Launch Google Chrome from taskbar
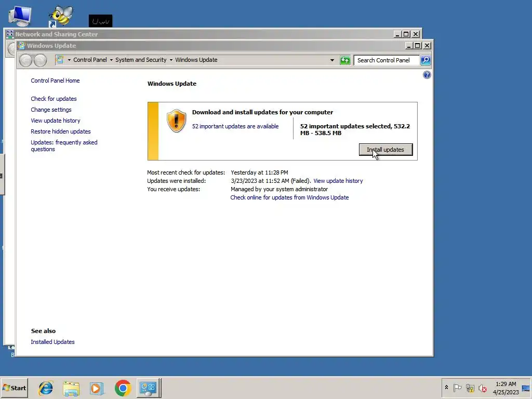532x399 pixels. click(123, 388)
